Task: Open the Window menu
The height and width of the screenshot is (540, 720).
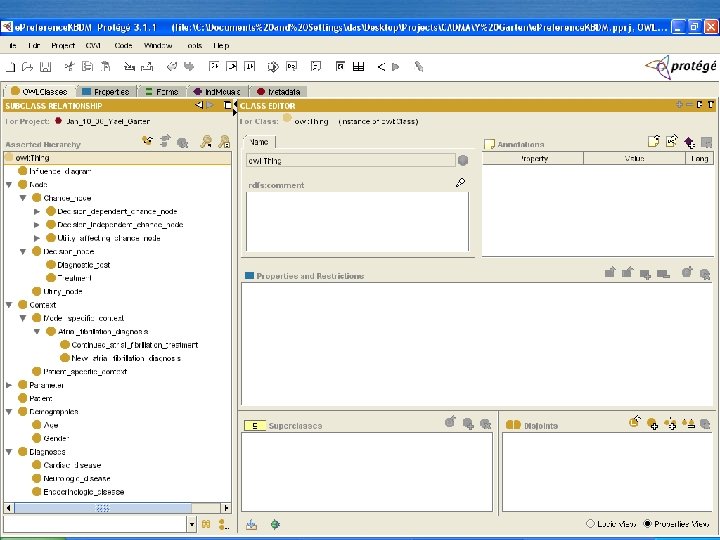Action: 158,45
